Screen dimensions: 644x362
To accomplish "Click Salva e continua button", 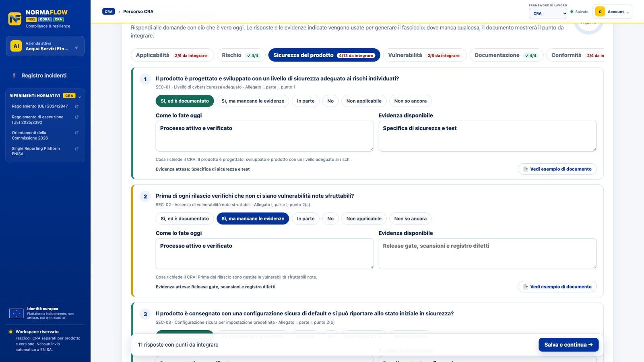I will coord(569,345).
